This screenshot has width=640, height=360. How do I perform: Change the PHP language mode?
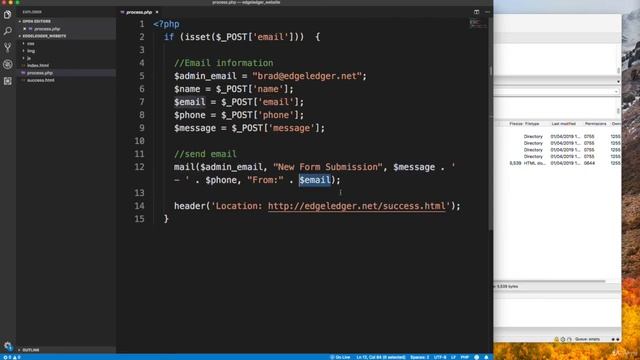coord(464,357)
